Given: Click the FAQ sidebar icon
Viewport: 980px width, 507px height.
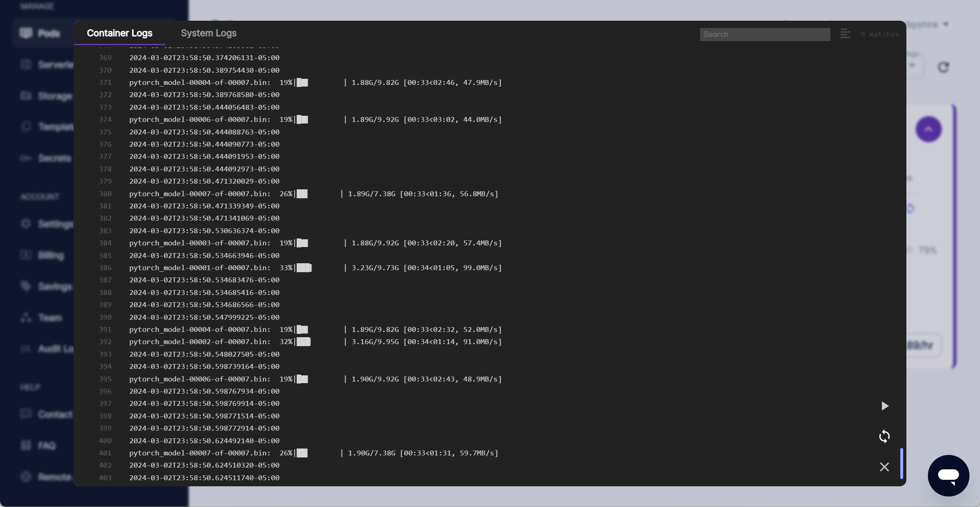Looking at the screenshot, I should [x=26, y=445].
